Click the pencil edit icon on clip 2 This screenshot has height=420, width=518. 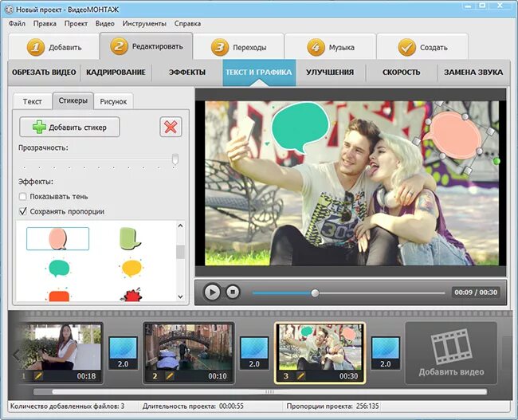tap(170, 376)
